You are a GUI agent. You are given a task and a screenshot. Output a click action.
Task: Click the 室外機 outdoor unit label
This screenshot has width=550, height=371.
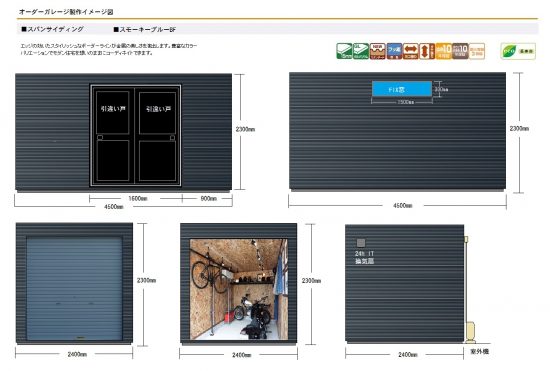[479, 351]
